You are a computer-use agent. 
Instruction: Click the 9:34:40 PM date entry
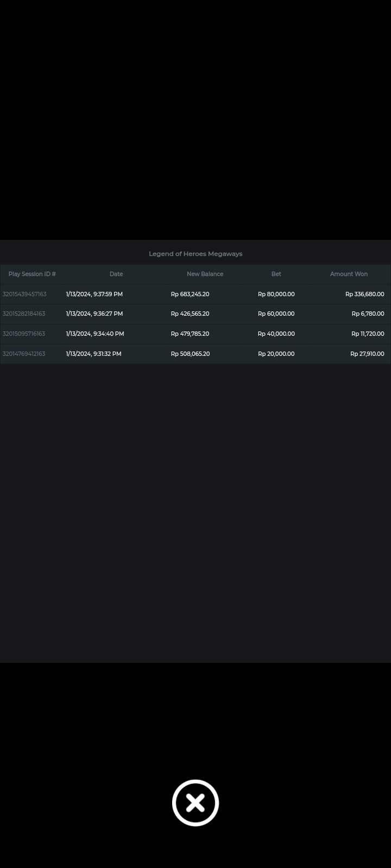(94, 334)
